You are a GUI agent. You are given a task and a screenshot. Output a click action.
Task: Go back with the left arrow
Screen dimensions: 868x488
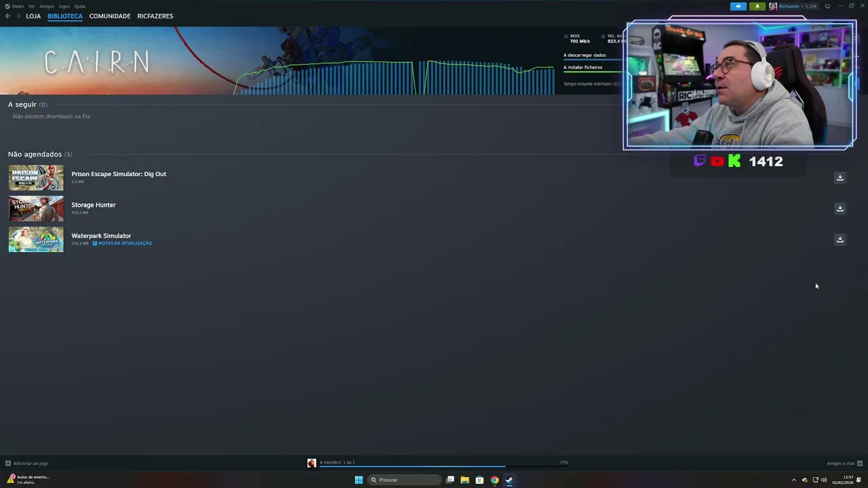(7, 16)
